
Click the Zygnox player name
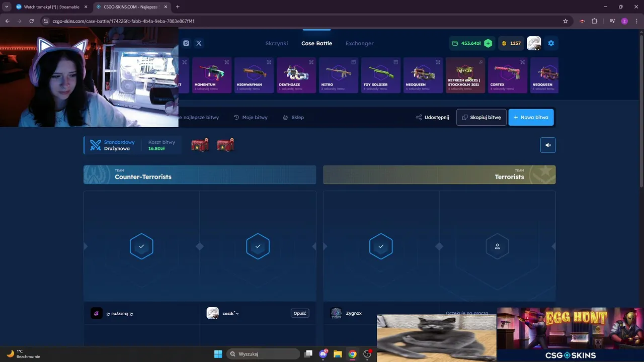[354, 313]
